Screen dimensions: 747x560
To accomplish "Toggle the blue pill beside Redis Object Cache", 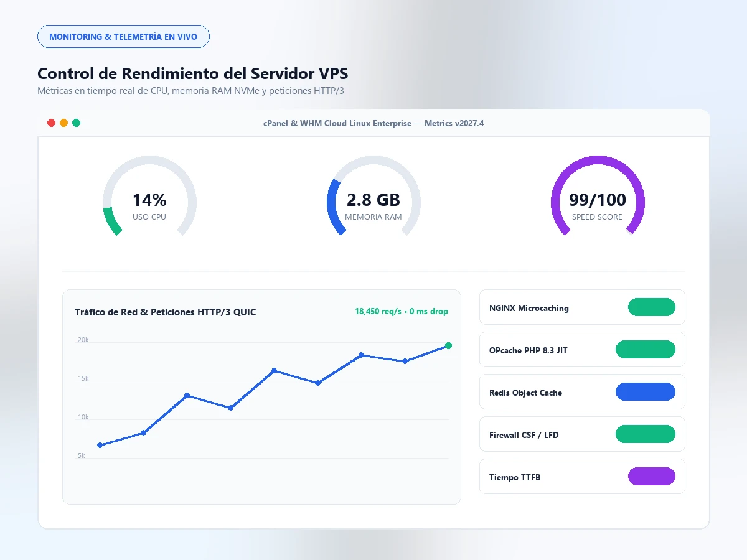I will 646,392.
